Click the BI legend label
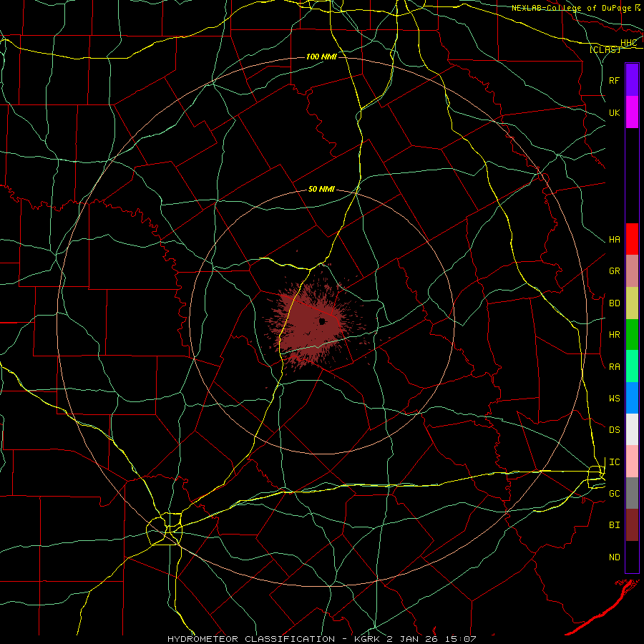Viewport: 644px width, 644px height. coord(615,525)
